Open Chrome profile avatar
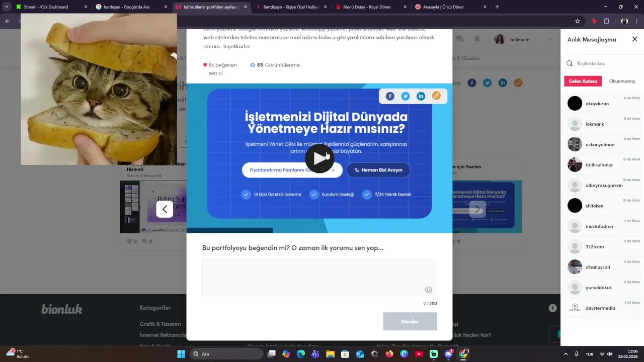Screen dimensions: 644x362 [x=624, y=21]
